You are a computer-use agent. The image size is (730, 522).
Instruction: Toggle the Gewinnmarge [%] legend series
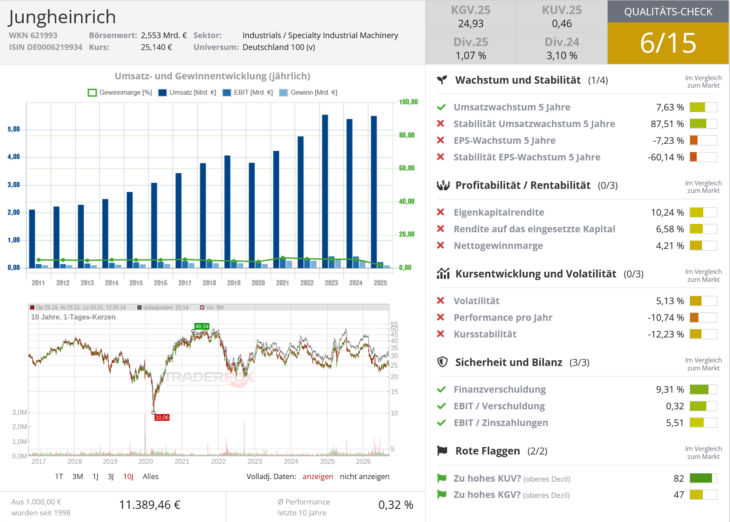(120, 93)
